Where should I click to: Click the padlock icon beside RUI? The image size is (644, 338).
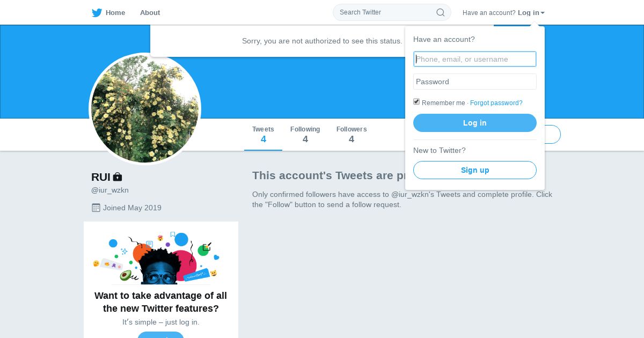click(118, 177)
